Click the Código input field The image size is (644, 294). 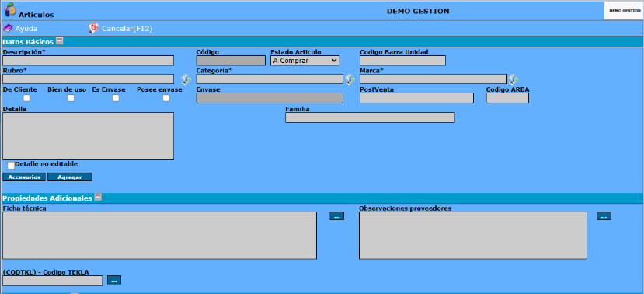(231, 61)
